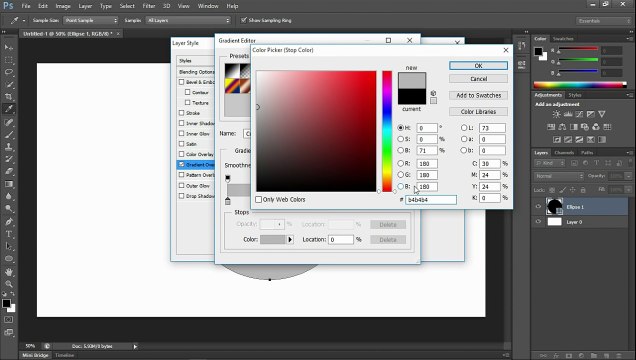Viewport: 636px width, 360px height.
Task: Open the layer Kind filter dropdown
Action: pyautogui.click(x=550, y=163)
